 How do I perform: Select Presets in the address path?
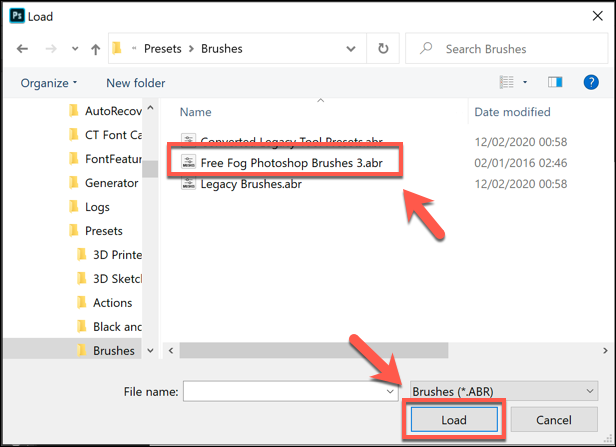tap(163, 49)
